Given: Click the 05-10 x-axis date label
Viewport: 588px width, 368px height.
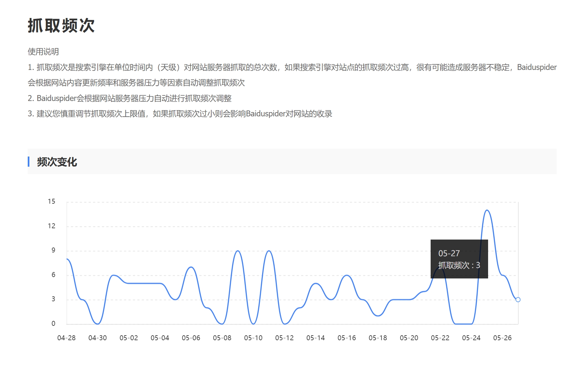Looking at the screenshot, I should pyautogui.click(x=253, y=338).
